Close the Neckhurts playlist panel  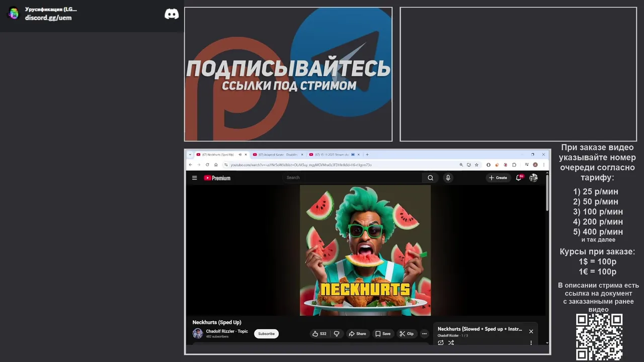pyautogui.click(x=531, y=331)
